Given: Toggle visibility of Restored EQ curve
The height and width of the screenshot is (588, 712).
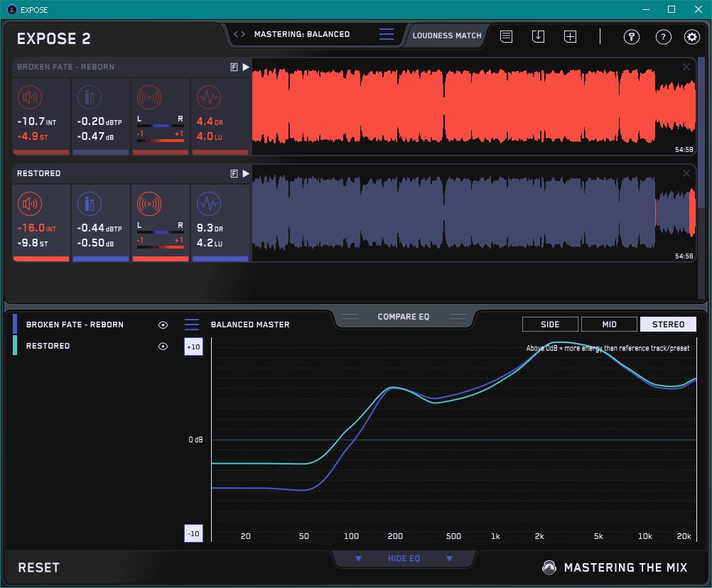Looking at the screenshot, I should [163, 346].
